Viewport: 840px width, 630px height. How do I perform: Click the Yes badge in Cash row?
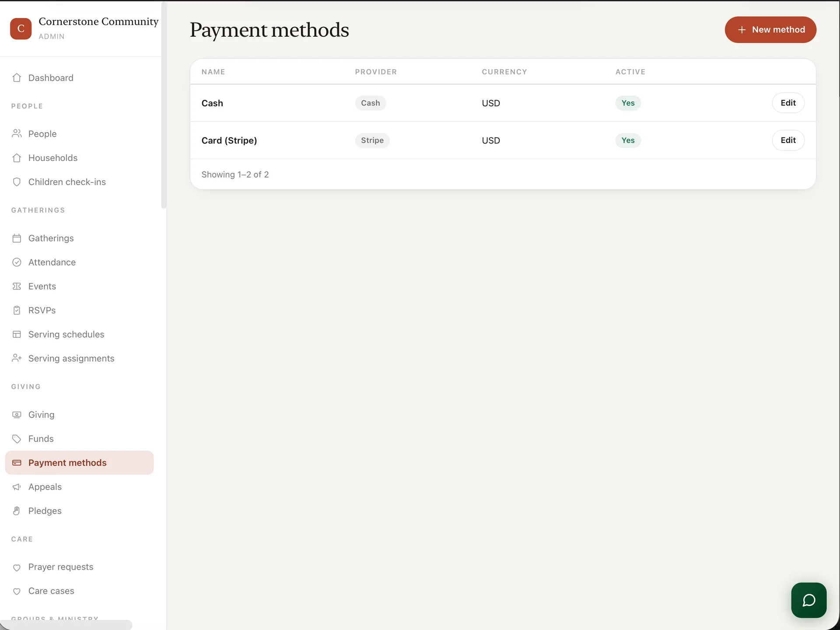pos(628,103)
